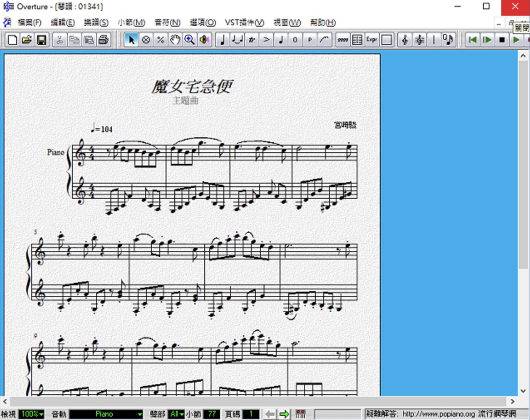Open the 幫助(H) help menu
Screen dimensions: 530x420
click(x=323, y=22)
